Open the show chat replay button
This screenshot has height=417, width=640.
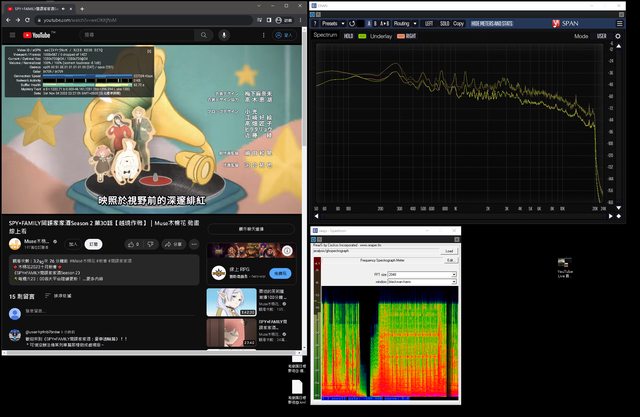[251, 229]
